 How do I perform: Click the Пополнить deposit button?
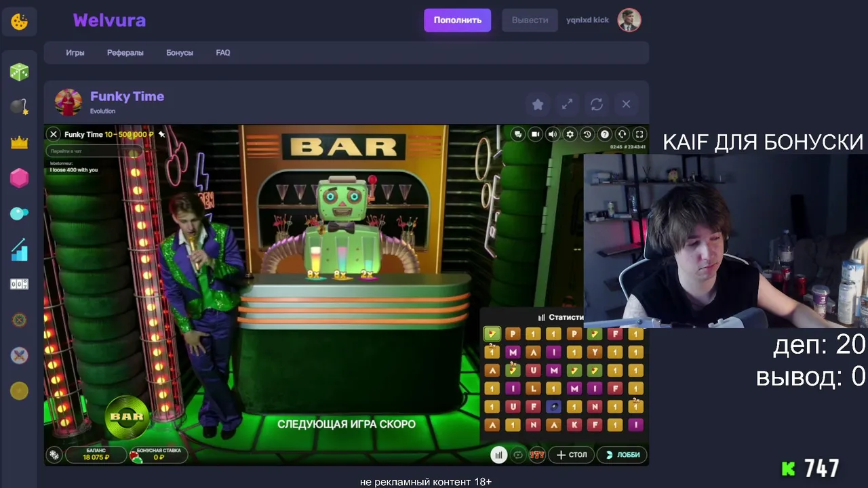point(458,20)
